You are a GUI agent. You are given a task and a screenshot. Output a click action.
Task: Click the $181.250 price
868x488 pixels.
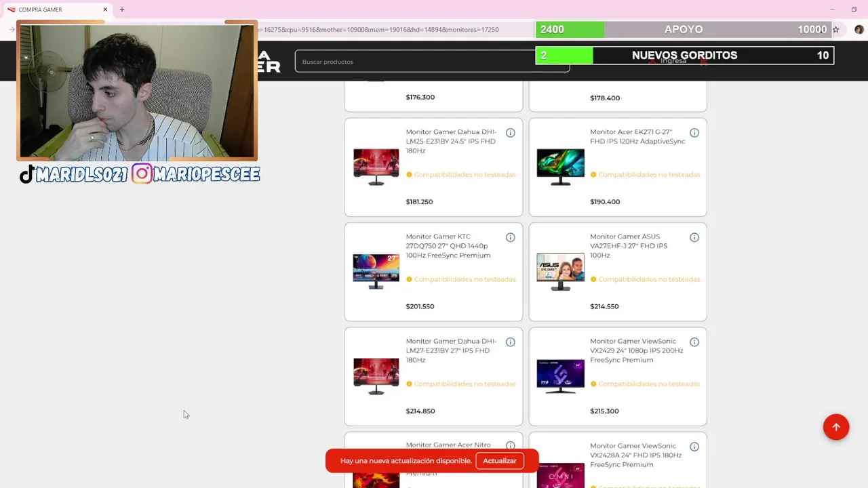point(419,202)
